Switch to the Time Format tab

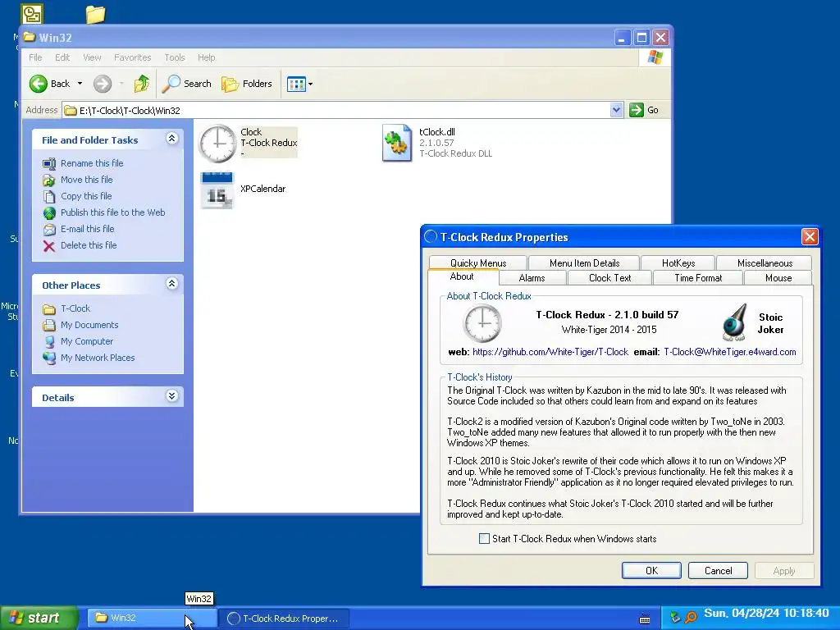click(698, 278)
